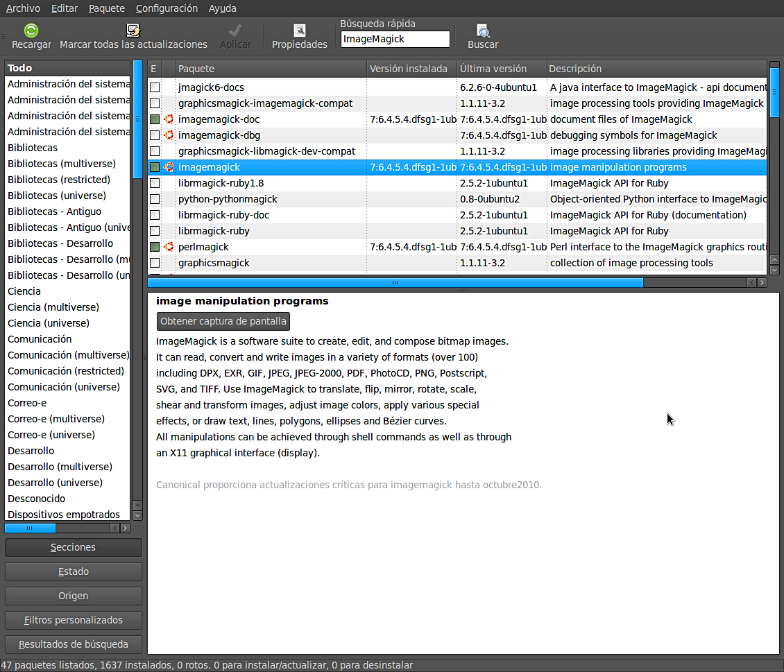This screenshot has height=672, width=784.
Task: Sort by Versión instalada column header
Action: pyautogui.click(x=411, y=69)
